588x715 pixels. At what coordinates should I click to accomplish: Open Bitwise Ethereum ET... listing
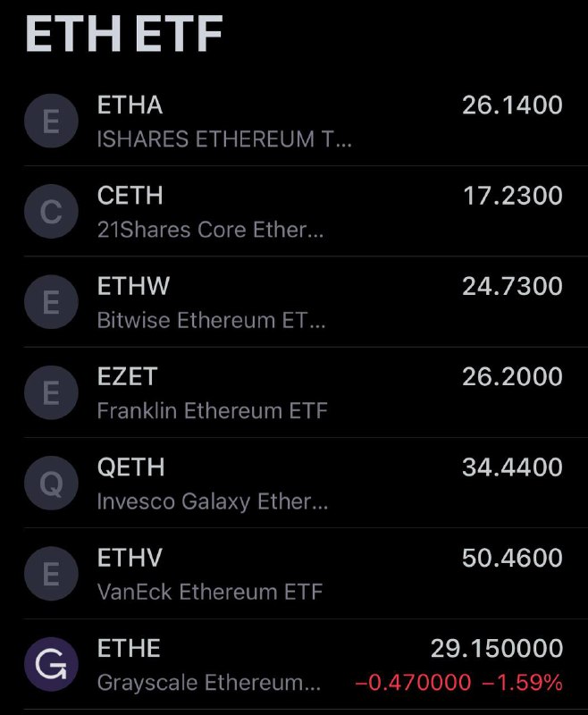point(211,320)
